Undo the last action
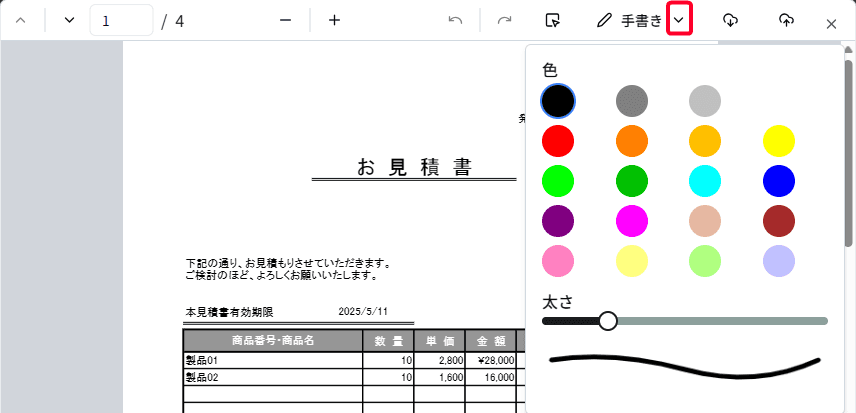856x413 pixels. point(455,21)
